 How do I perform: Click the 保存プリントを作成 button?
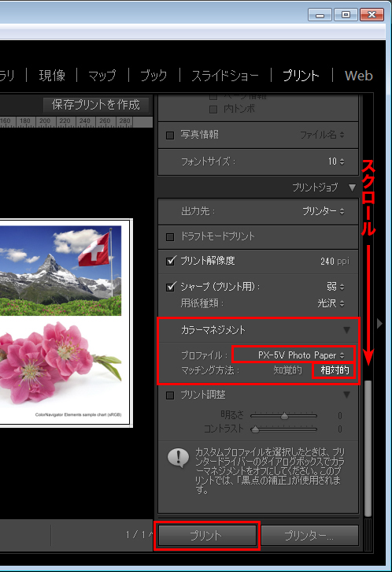(96, 105)
